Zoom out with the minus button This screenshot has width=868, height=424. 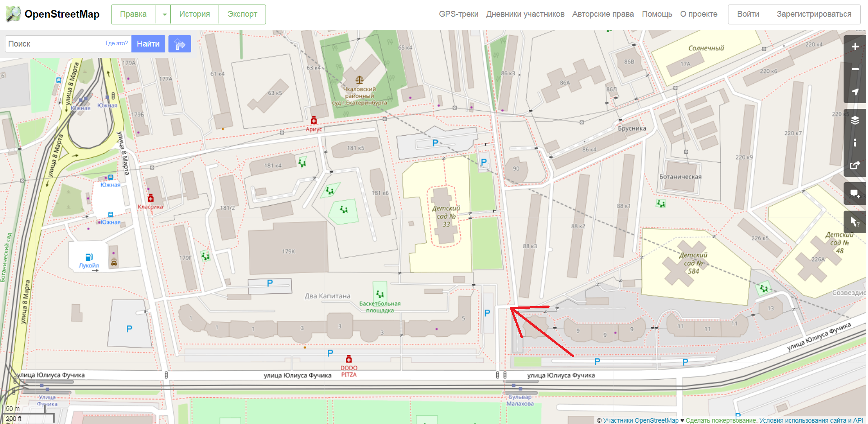click(855, 69)
